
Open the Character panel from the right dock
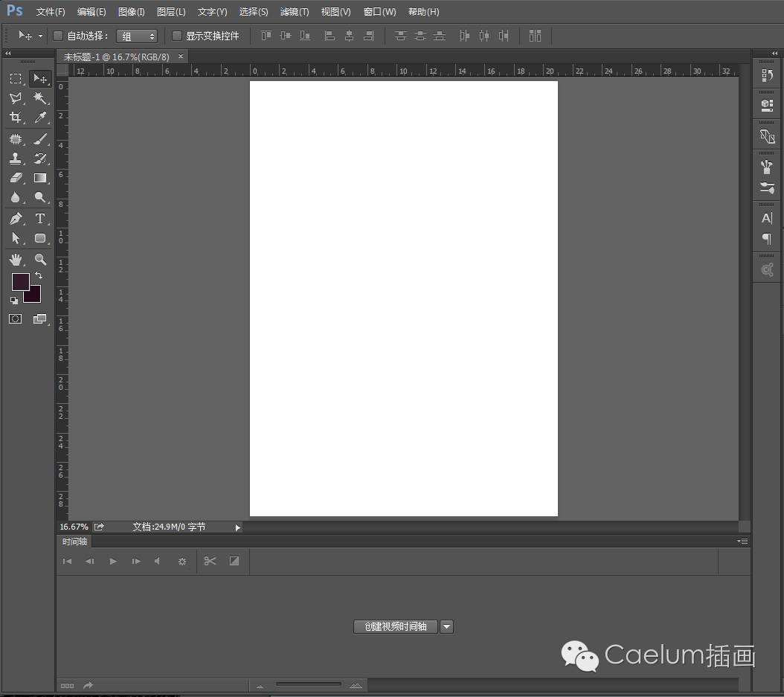(767, 218)
